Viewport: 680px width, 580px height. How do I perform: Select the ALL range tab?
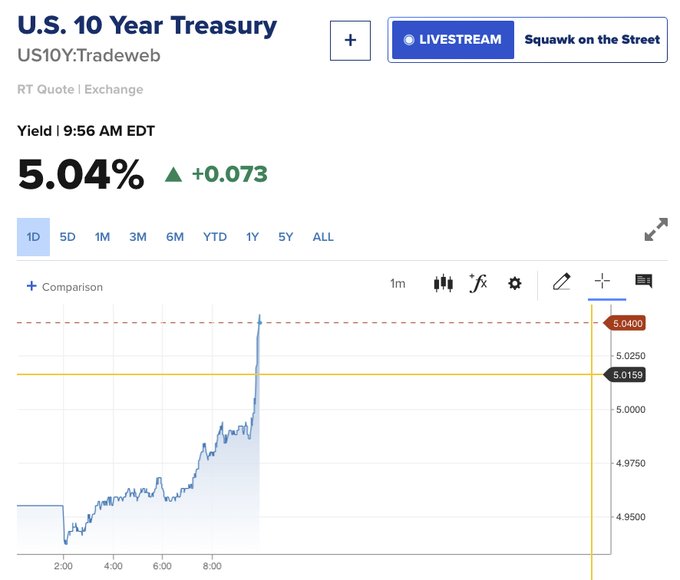tap(324, 237)
